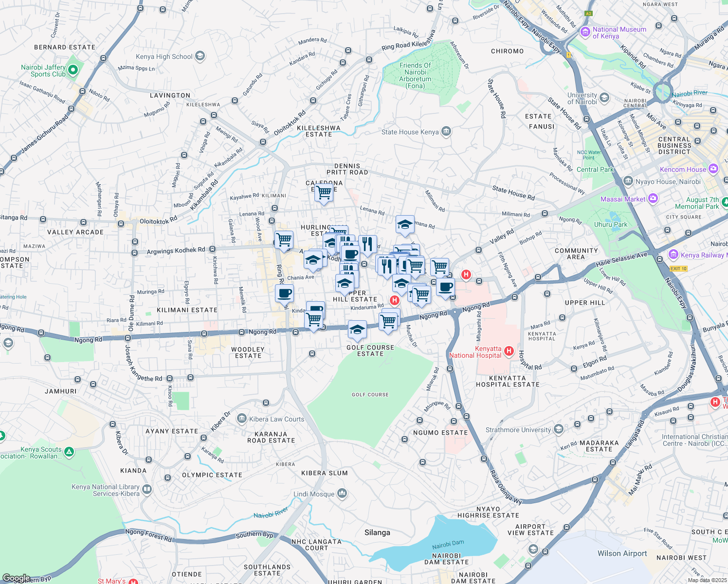
Task: Click the Wilson Airport label
Action: 622,553
